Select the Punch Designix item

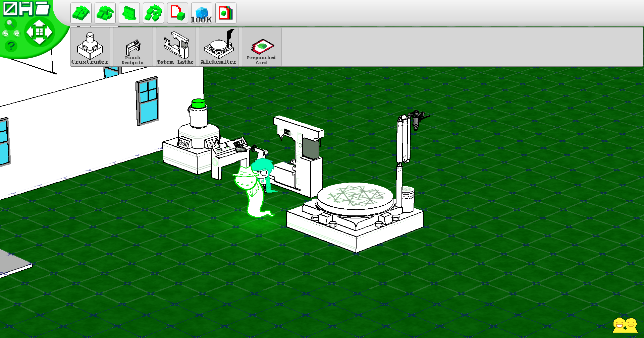(133, 47)
